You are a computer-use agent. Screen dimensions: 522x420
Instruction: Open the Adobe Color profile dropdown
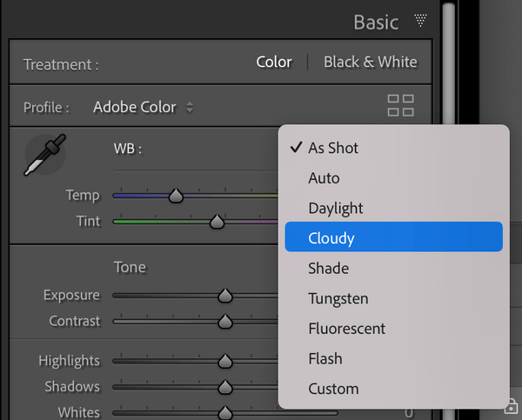144,107
